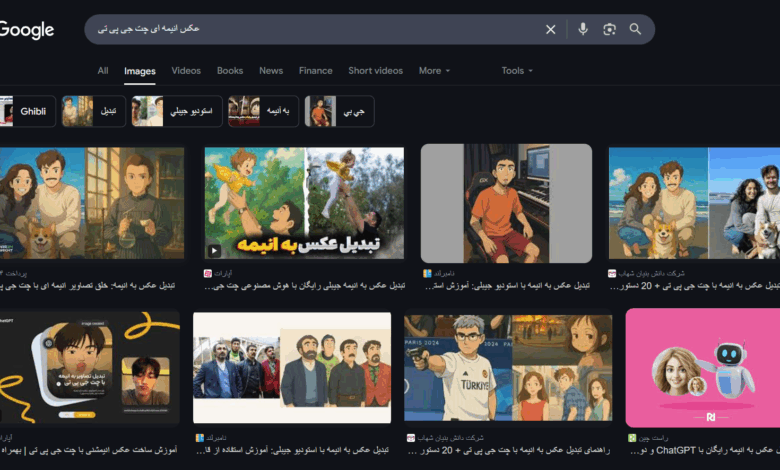Open the link تبدیل عکس به انیمه با استودیو جیبلی: آموزش است
The width and height of the screenshot is (780, 470).
coord(507,286)
